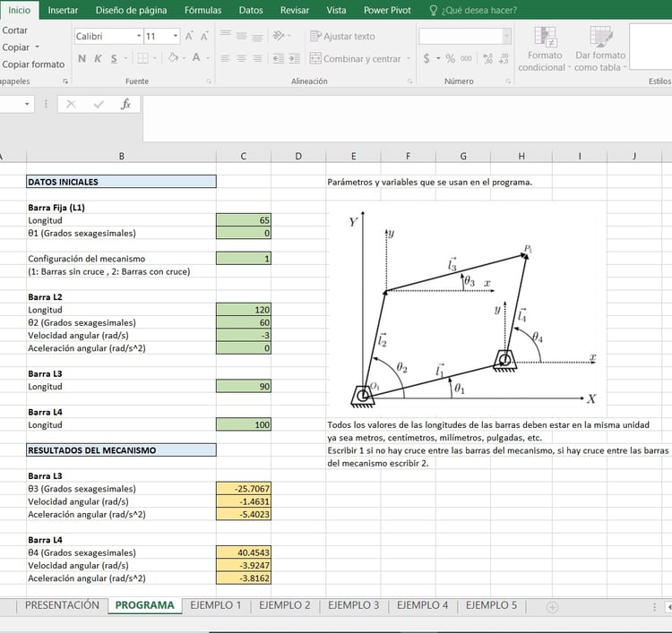This screenshot has height=633, width=672.
Task: Apply thousands separator 000 style
Action: tap(466, 59)
